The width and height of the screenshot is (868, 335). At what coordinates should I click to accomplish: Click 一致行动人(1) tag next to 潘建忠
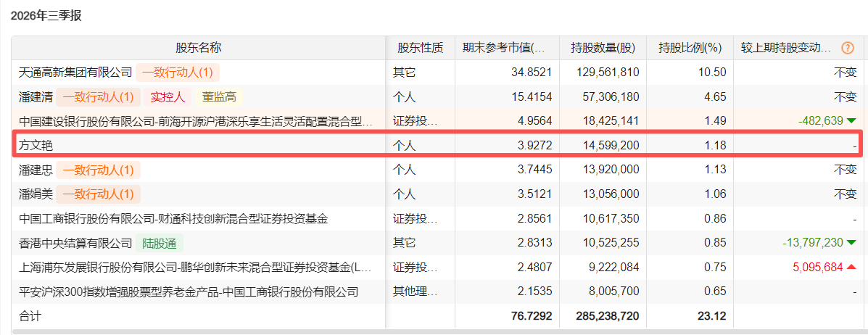[x=98, y=170]
